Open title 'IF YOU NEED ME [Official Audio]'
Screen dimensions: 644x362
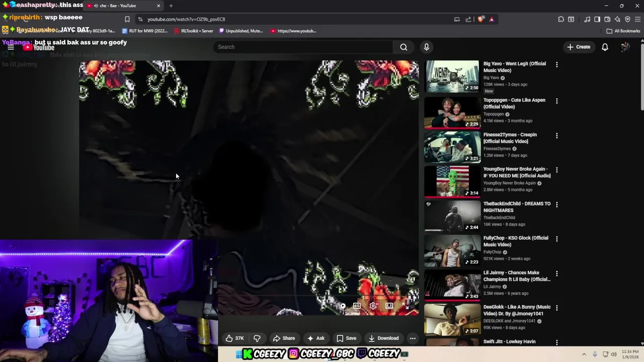coord(517,172)
